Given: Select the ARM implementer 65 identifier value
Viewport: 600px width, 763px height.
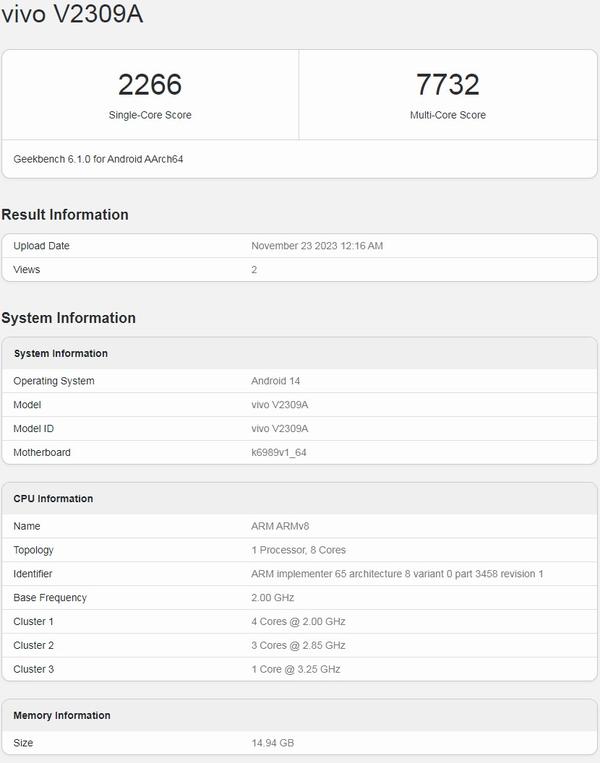Looking at the screenshot, I should pos(397,574).
